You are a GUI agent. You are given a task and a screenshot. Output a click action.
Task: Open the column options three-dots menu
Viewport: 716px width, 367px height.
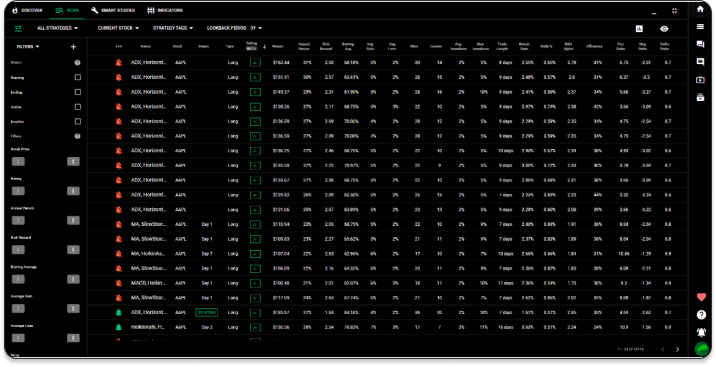pos(119,47)
